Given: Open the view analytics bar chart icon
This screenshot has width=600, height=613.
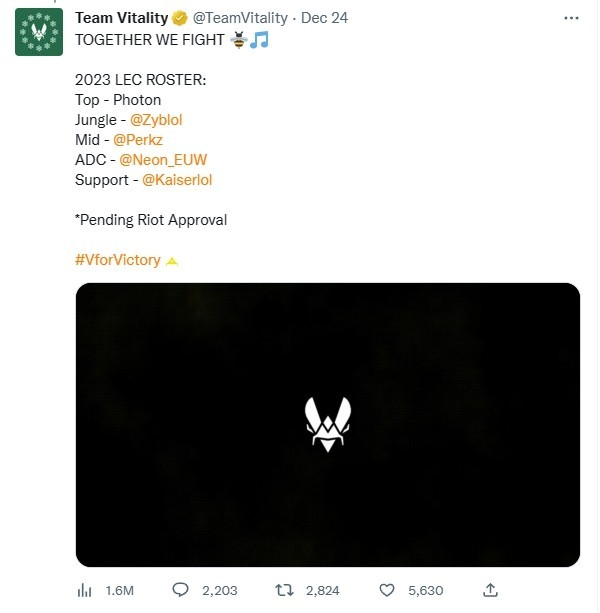Looking at the screenshot, I should click(84, 590).
